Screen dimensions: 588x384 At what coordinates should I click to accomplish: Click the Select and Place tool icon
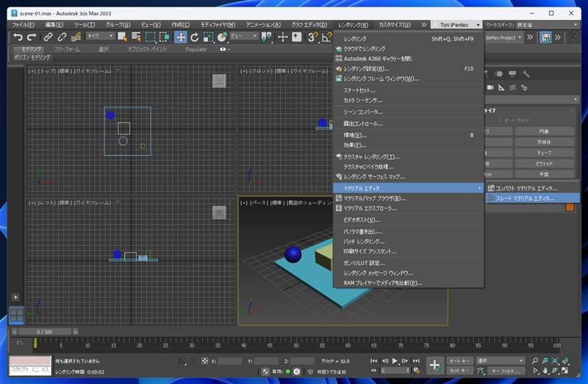(222, 37)
